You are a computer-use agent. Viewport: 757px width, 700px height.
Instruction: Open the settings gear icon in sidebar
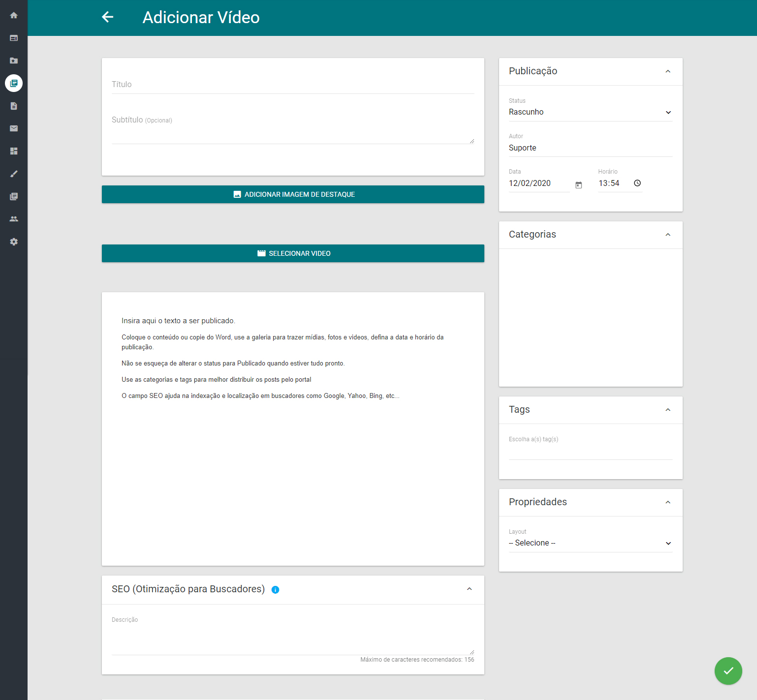[x=14, y=242]
